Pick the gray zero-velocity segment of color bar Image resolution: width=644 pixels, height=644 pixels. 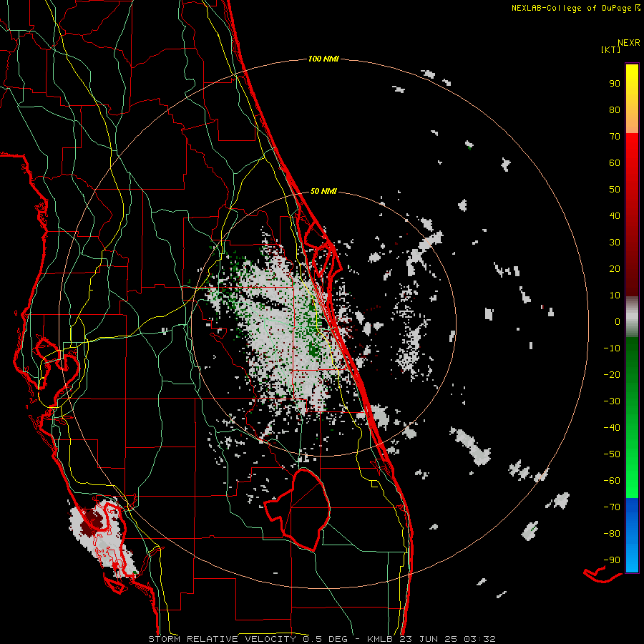pyautogui.click(x=632, y=317)
